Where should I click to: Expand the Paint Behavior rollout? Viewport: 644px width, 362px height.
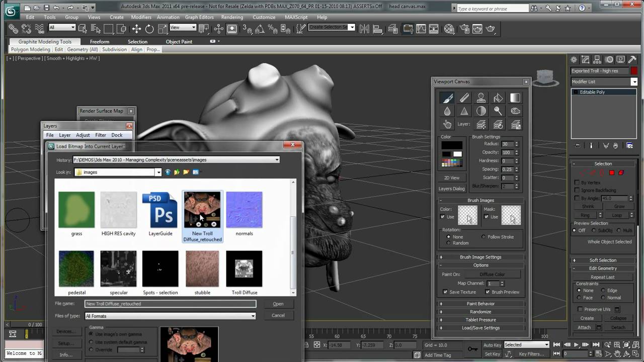click(x=480, y=304)
